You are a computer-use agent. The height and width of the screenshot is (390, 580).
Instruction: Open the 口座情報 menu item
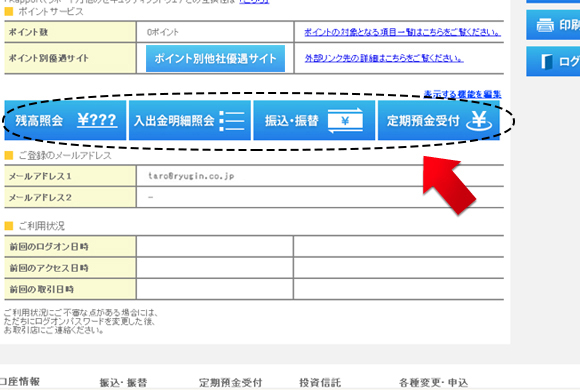(x=20, y=381)
